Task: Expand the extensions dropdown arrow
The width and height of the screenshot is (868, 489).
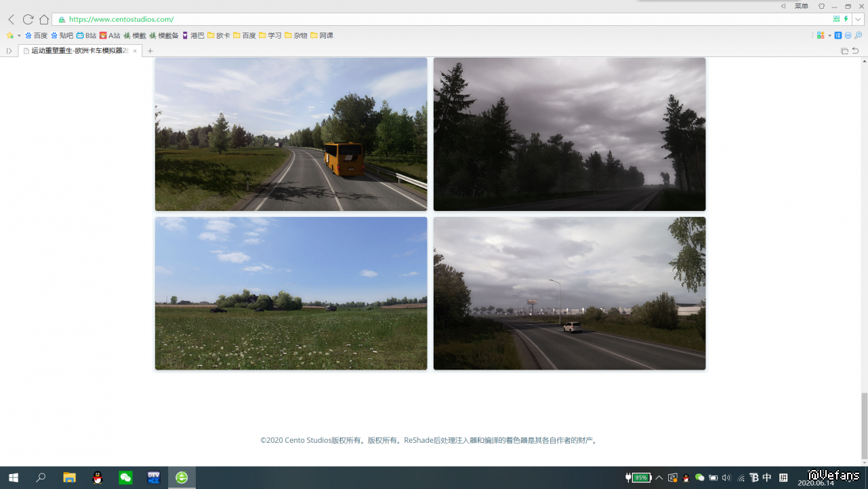Action: click(x=829, y=35)
